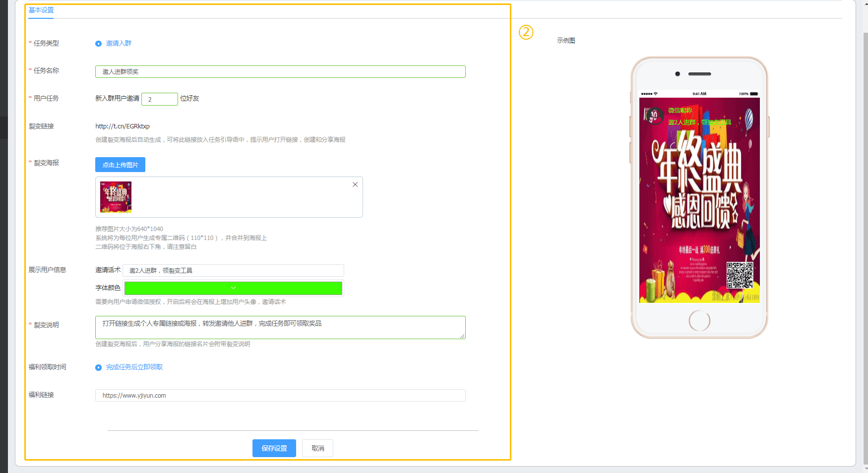
Task: Click the 保存设置 button
Action: coord(274,448)
